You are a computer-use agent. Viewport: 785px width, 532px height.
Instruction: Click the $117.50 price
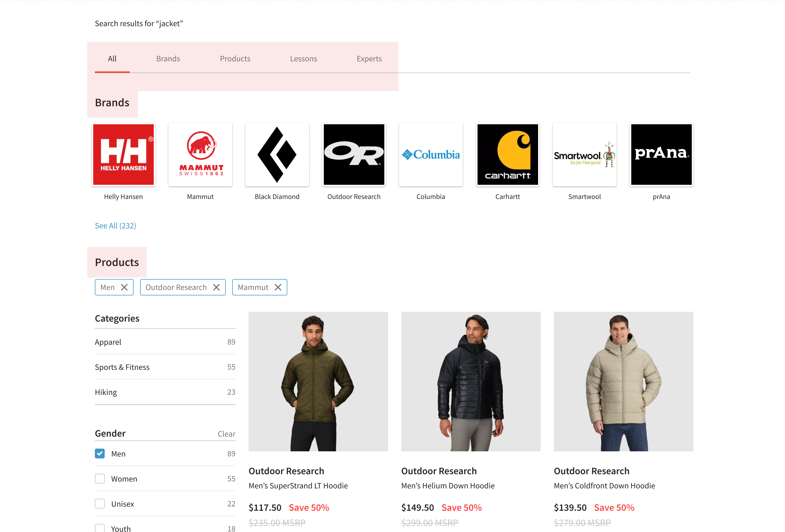(265, 508)
